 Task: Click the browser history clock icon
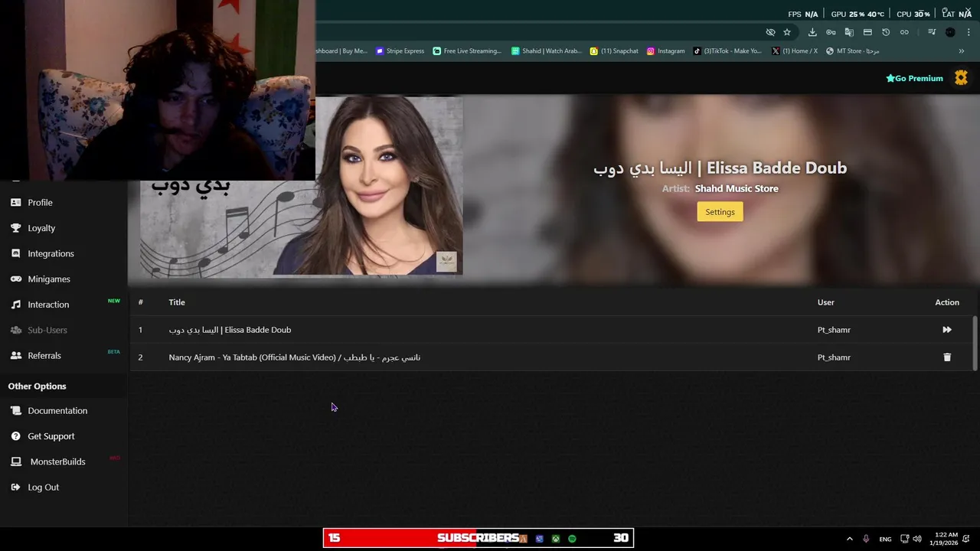click(x=886, y=32)
